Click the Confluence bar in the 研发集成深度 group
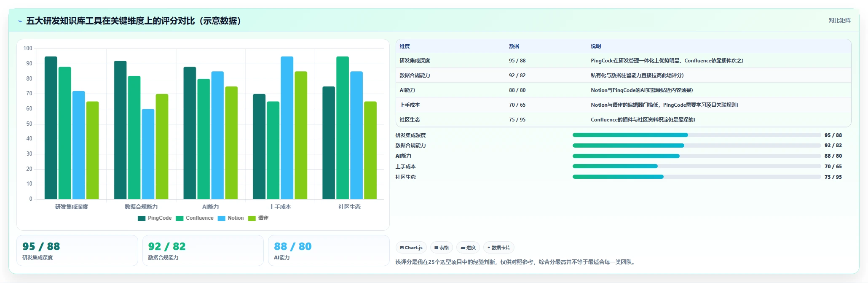The width and height of the screenshot is (868, 283). click(65, 133)
